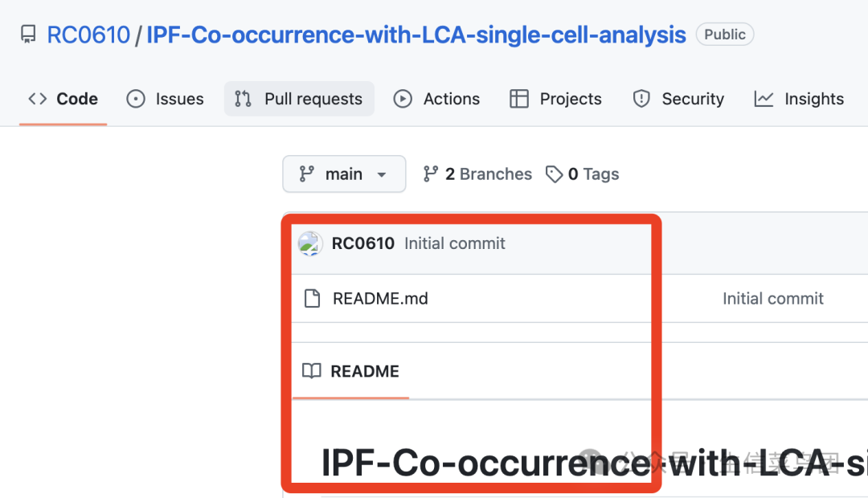Click the repository icon beside RC0610

tap(28, 35)
